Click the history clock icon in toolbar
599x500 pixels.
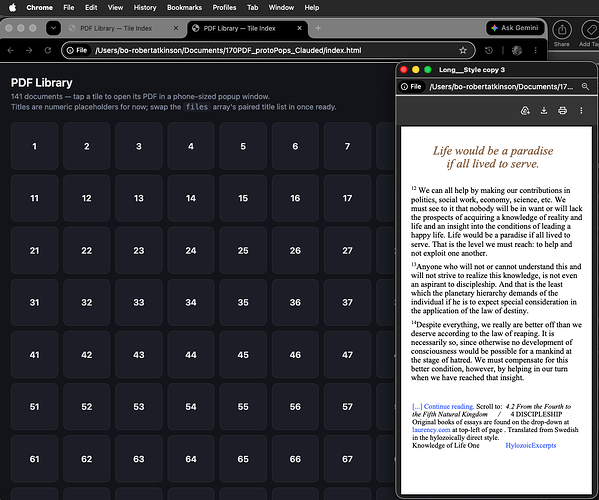(489, 50)
